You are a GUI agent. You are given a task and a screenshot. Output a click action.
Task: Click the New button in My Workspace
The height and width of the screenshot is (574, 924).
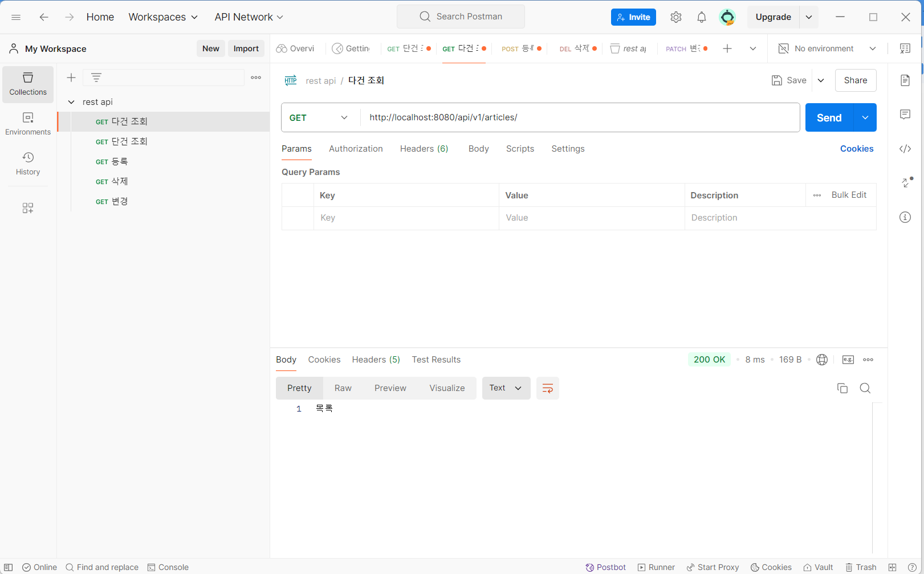pyautogui.click(x=211, y=48)
